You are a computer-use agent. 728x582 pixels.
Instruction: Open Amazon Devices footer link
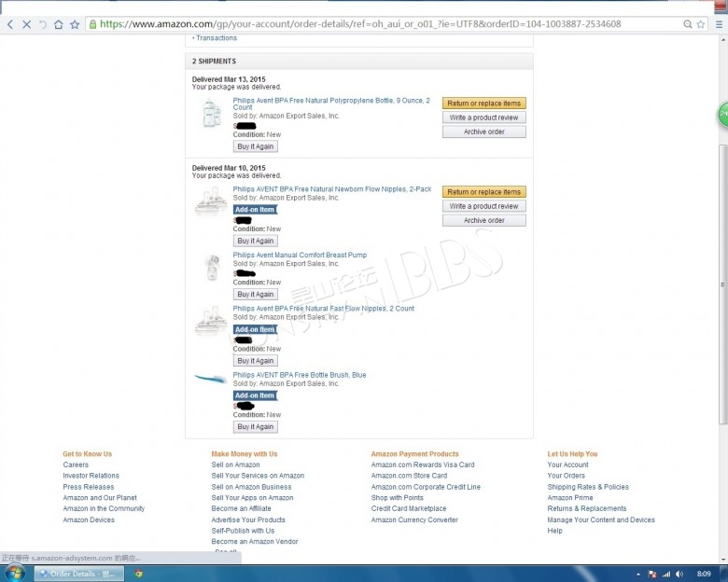[89, 520]
